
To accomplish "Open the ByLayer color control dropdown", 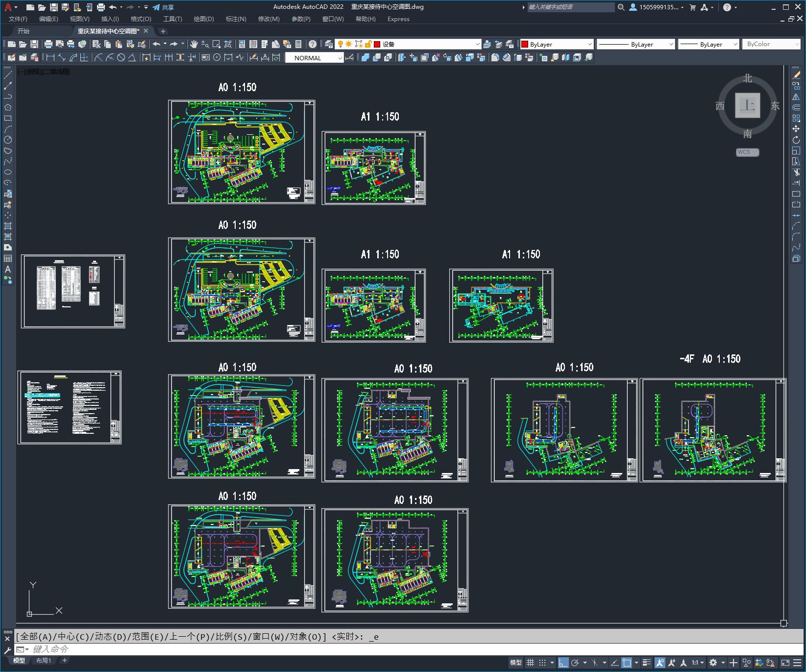I will point(589,44).
